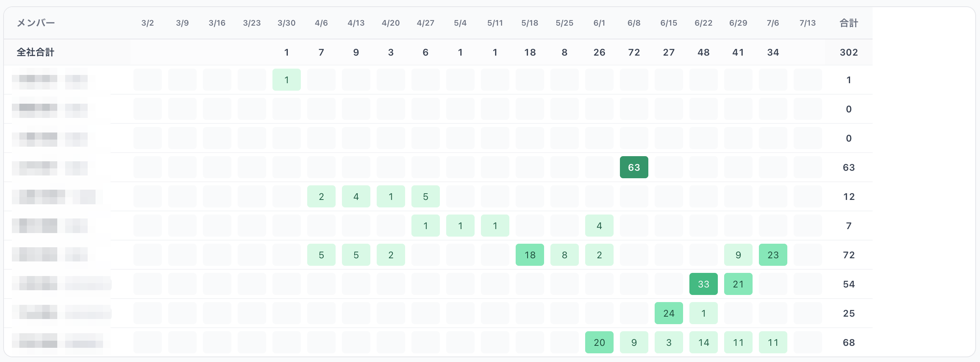Image resolution: width=980 pixels, height=362 pixels.
Task: Select the 3/2 week column header
Action: (148, 23)
